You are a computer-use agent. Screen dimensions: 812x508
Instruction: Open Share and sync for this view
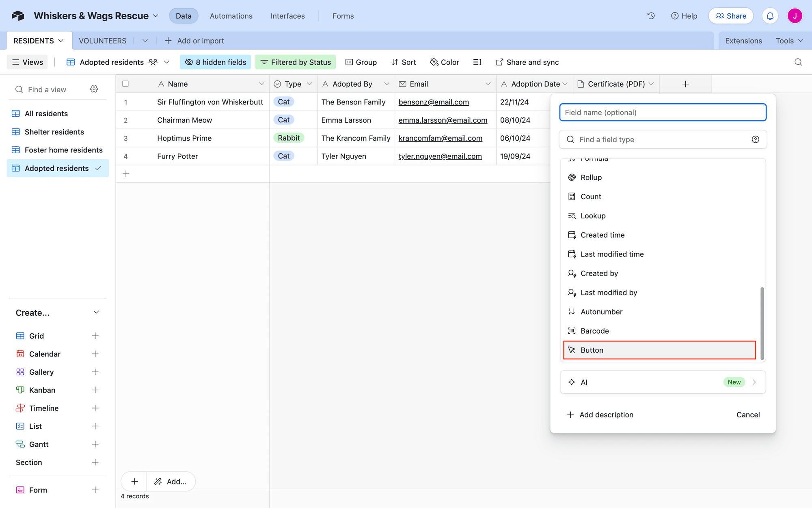(527, 62)
